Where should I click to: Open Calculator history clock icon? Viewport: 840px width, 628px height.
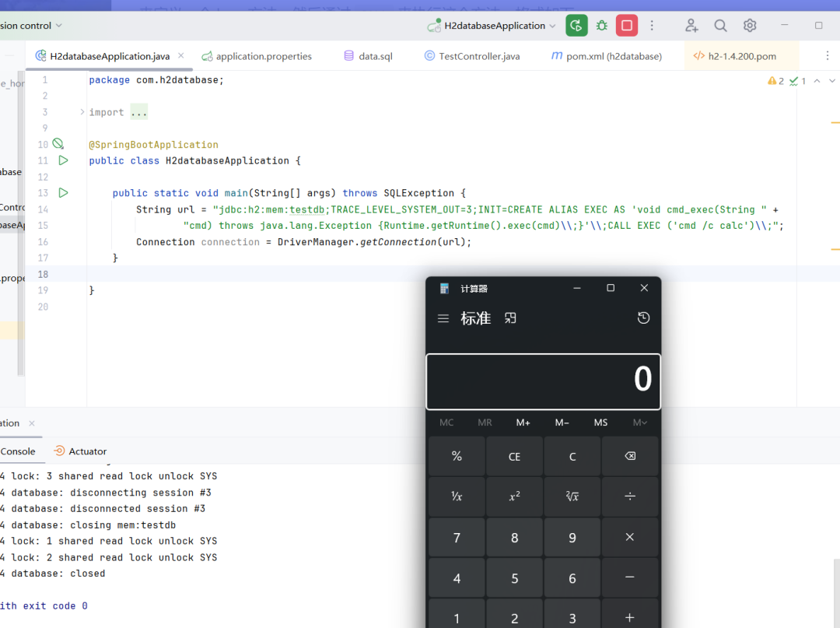[x=643, y=318]
